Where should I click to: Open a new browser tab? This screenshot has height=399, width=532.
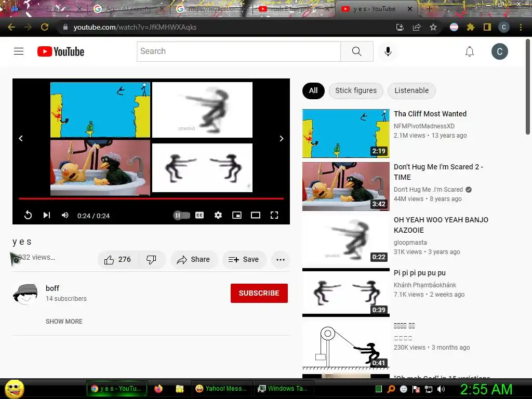point(429,9)
